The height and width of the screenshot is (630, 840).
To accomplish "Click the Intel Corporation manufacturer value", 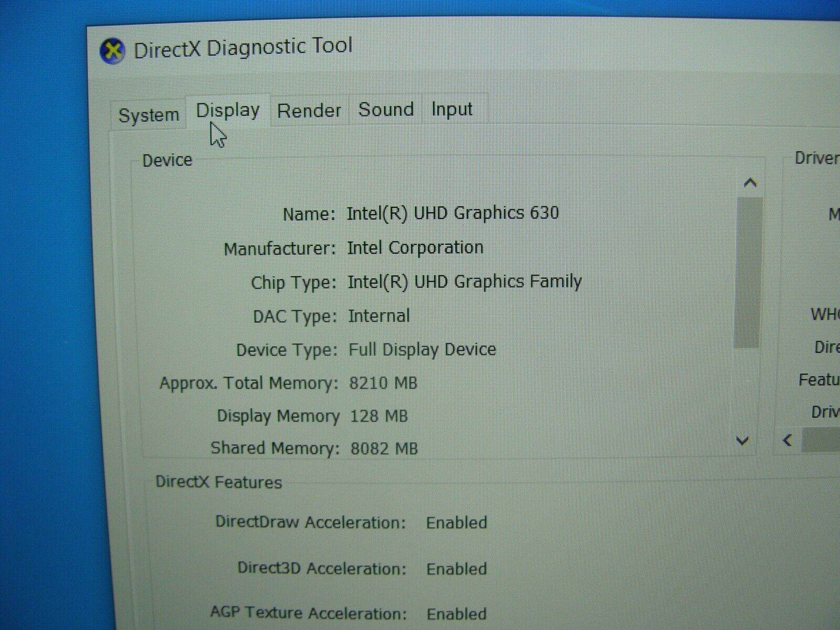I will pos(415,247).
